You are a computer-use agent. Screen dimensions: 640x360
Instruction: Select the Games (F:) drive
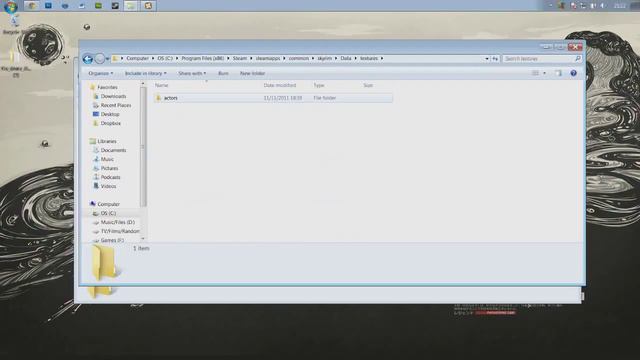(112, 240)
